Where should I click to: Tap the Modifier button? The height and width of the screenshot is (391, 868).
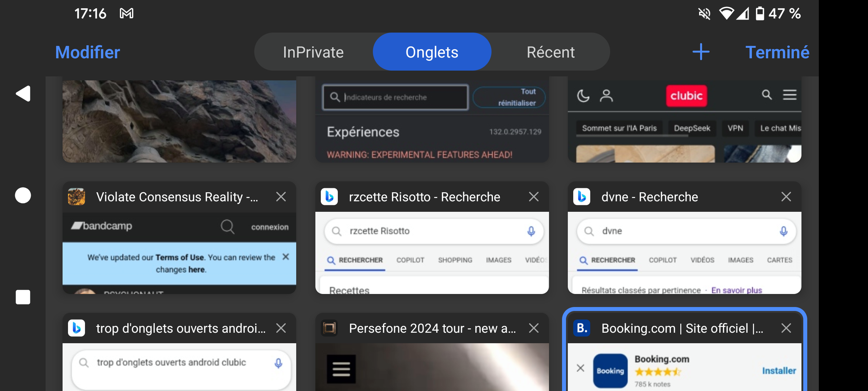(88, 52)
